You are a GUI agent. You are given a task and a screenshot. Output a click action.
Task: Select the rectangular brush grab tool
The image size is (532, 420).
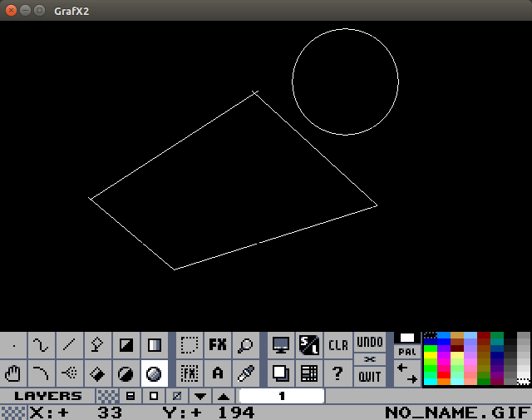[x=189, y=345]
